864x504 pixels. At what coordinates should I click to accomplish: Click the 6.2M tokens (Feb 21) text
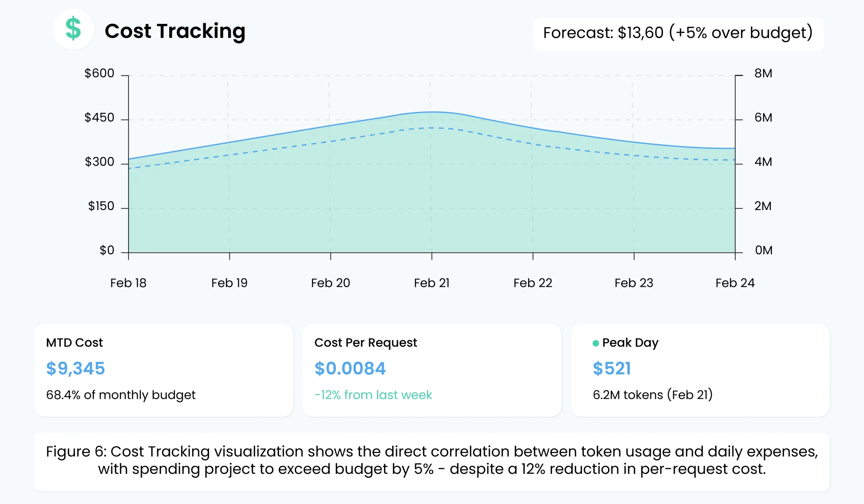tap(652, 395)
